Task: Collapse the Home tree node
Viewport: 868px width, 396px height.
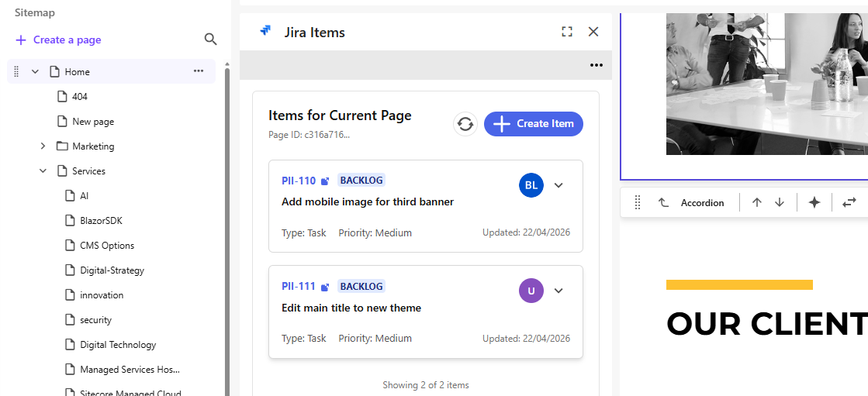Action: pos(35,71)
